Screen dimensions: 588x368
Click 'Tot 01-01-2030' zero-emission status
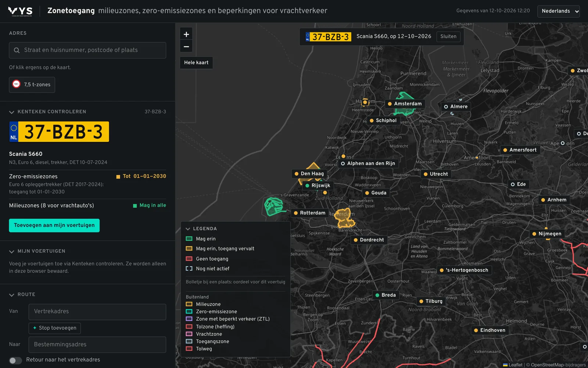141,176
